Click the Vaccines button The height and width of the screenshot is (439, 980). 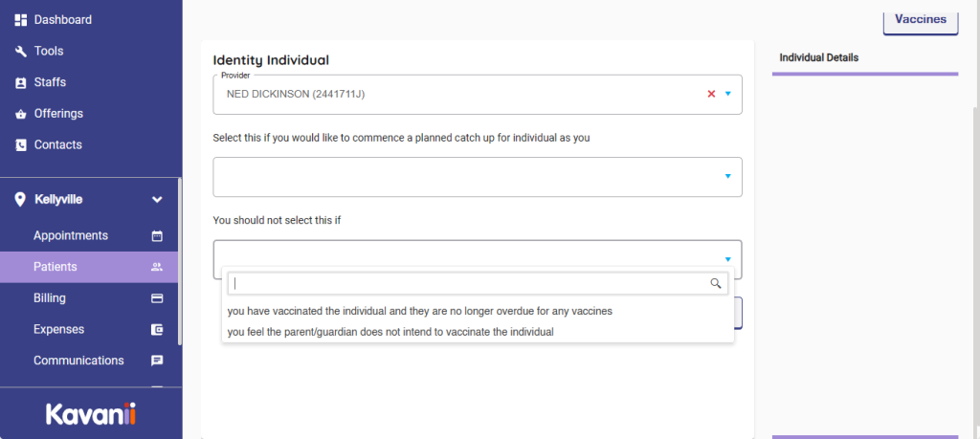click(919, 19)
